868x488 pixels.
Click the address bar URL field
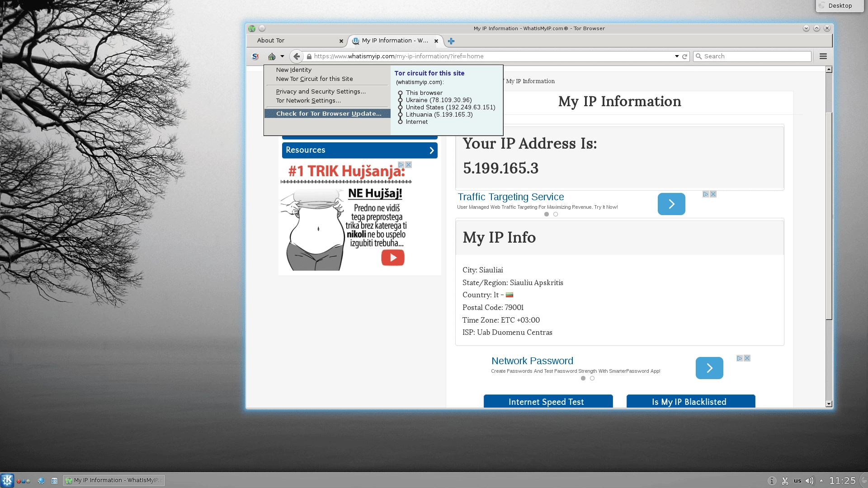tap(493, 56)
